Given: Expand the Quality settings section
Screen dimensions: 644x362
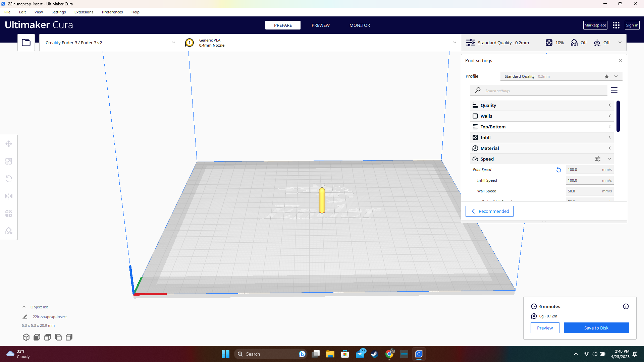Looking at the screenshot, I should pos(542,105).
